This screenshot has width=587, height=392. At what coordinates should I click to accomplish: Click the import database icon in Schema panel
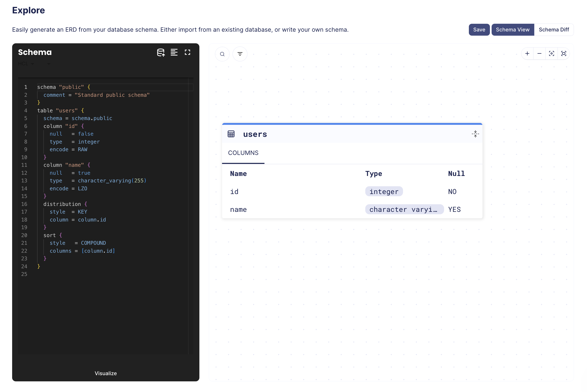click(x=161, y=52)
